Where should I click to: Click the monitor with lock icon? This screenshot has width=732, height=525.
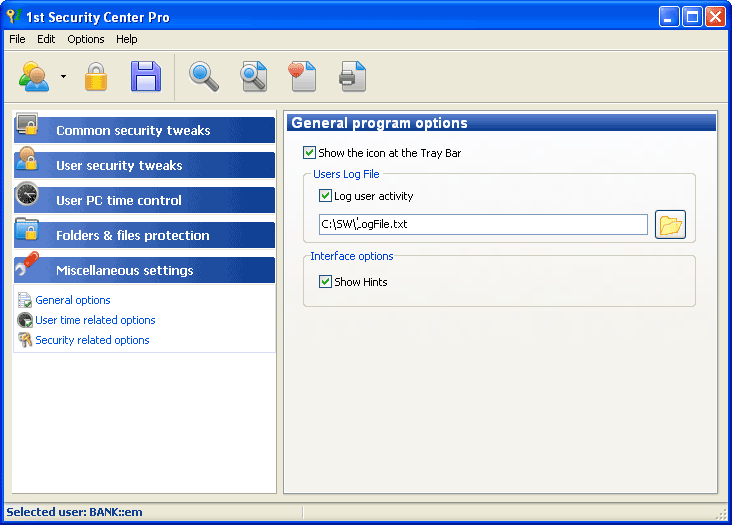[27, 124]
